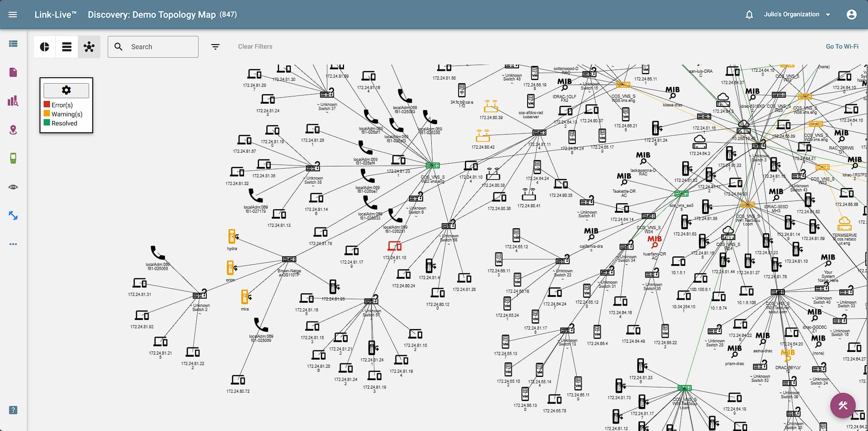Screen dimensions: 868x431
Task: Open the filter icon beside the search bar
Action: click(215, 46)
